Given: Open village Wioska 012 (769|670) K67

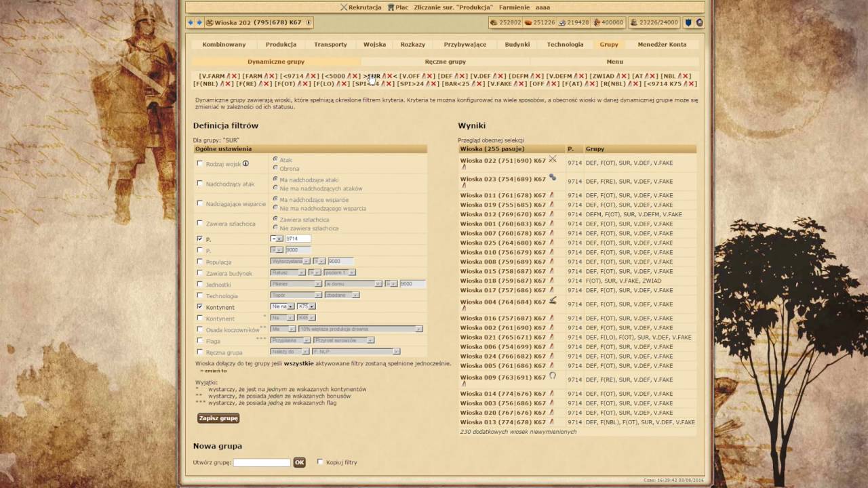Looking at the screenshot, I should [502, 214].
